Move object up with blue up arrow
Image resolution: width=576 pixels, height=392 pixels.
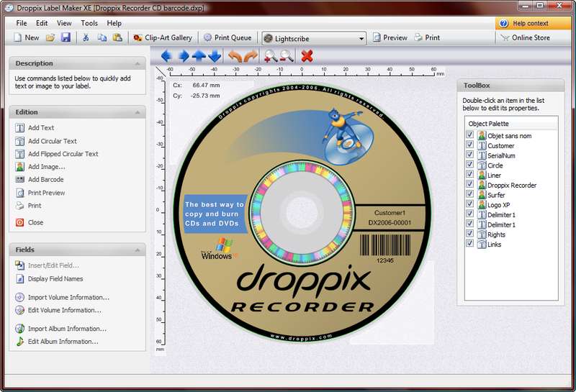199,56
